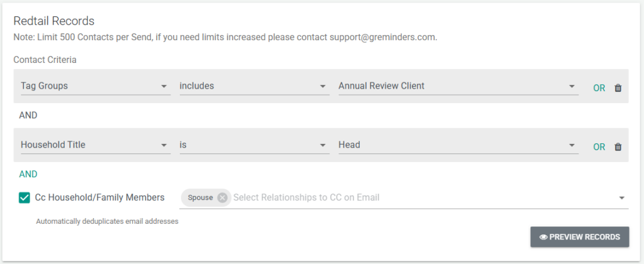Click OR beside the Head value
The width and height of the screenshot is (644, 264).
click(x=599, y=147)
